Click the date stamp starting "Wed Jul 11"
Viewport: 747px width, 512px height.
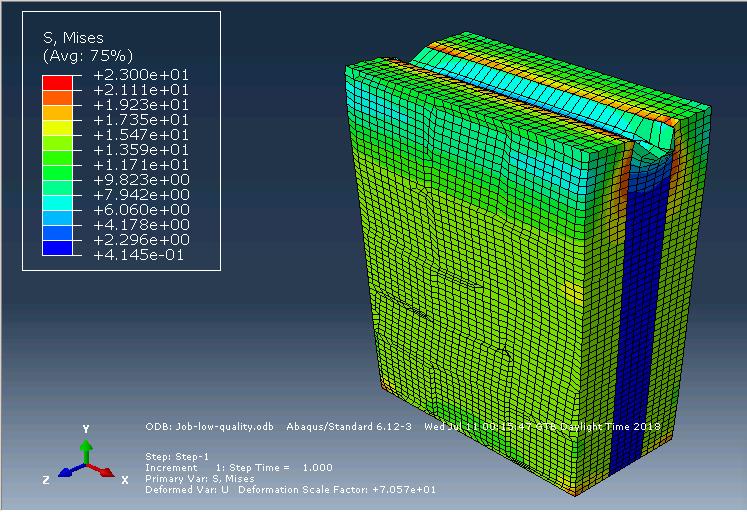(542, 427)
